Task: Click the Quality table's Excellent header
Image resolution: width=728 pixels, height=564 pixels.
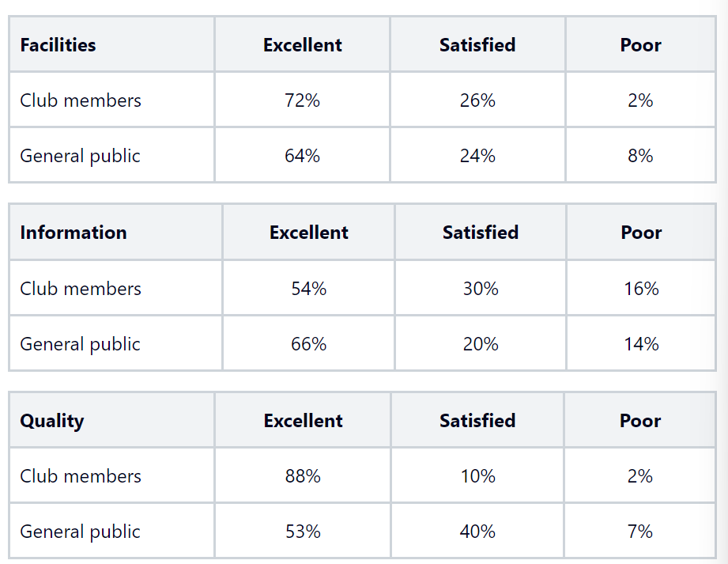Action: click(303, 421)
